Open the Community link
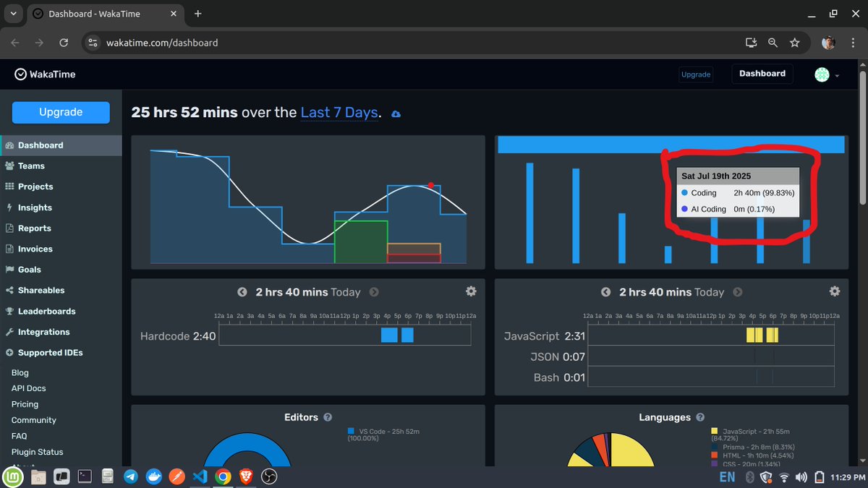 (34, 420)
